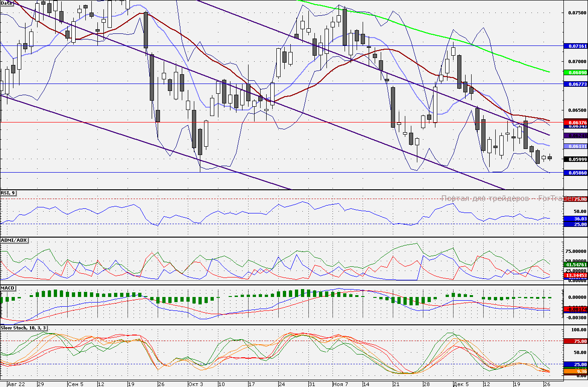The height and width of the screenshot is (387, 588).
Task: Select the 'Окт 3' date marker
Action: pyautogui.click(x=195, y=384)
